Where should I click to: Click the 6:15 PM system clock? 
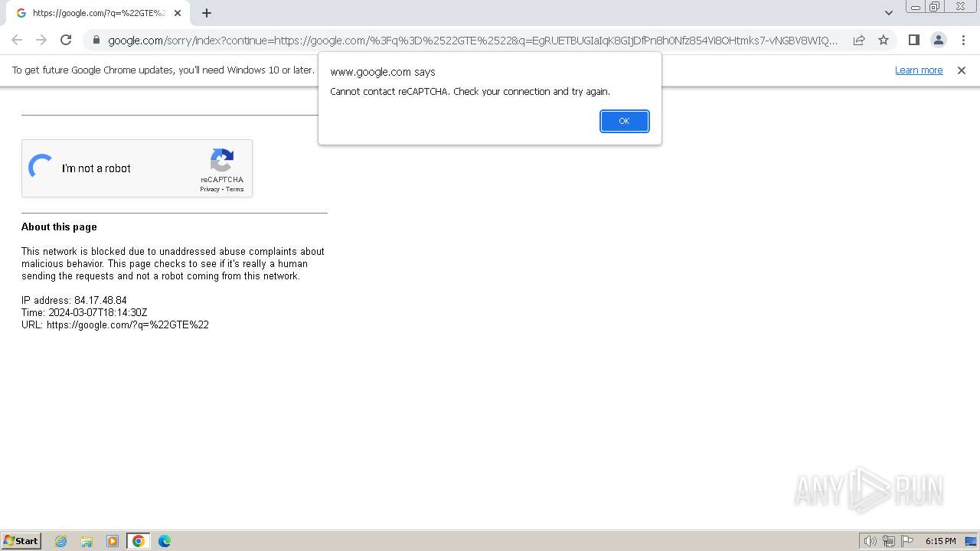[x=940, y=541]
